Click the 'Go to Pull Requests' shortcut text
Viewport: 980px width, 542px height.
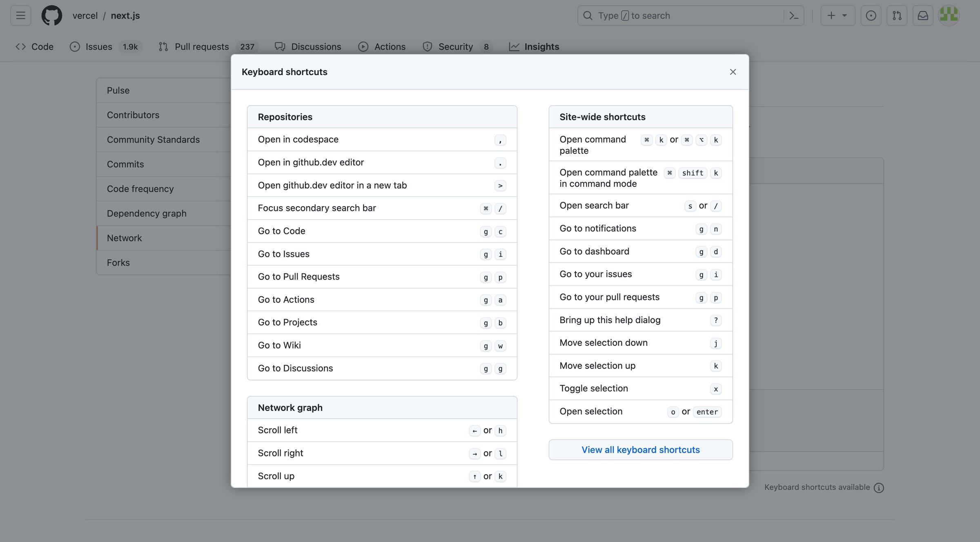coord(298,277)
